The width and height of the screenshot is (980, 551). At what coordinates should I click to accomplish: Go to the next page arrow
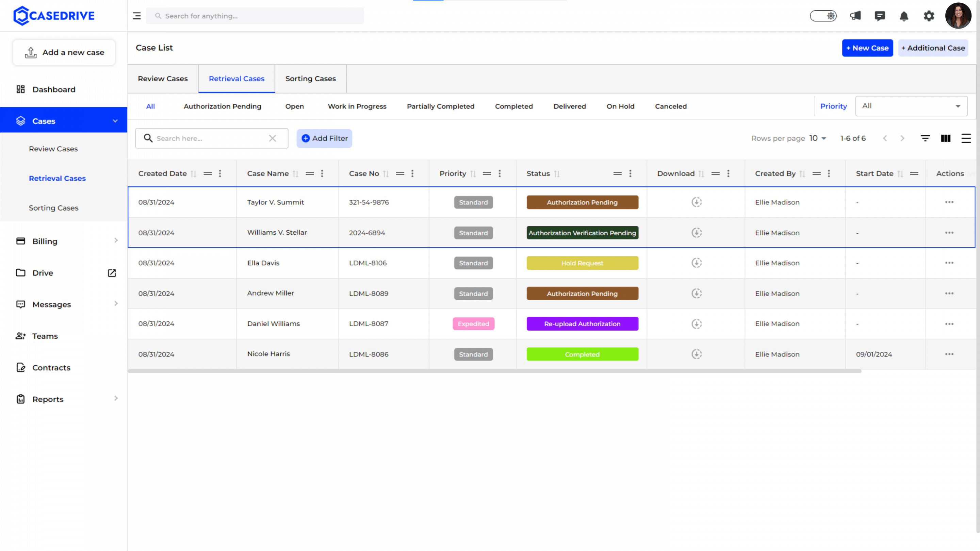coord(902,138)
